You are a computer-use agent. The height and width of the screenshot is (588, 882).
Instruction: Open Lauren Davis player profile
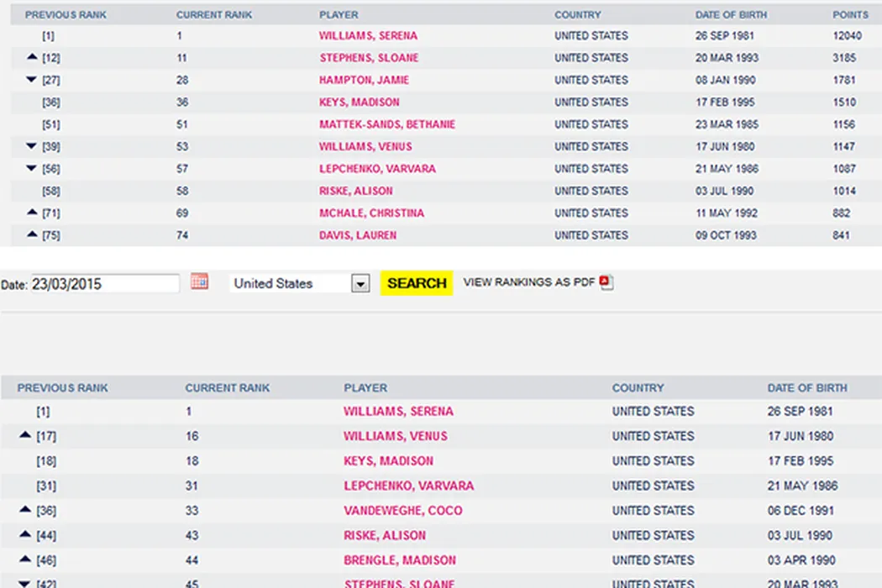click(358, 235)
